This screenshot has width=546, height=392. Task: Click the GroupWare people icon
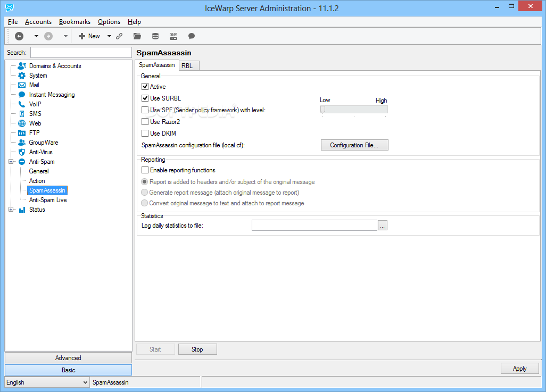(22, 143)
